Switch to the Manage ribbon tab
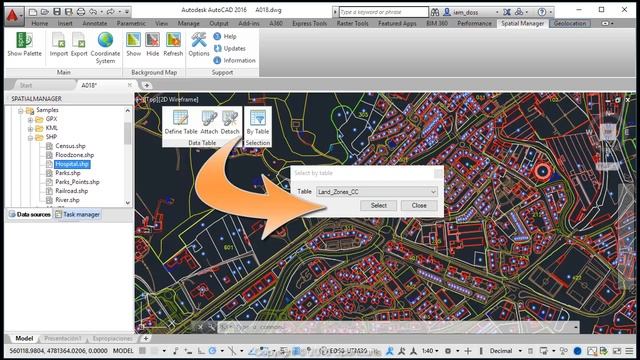 pyautogui.click(x=189, y=23)
